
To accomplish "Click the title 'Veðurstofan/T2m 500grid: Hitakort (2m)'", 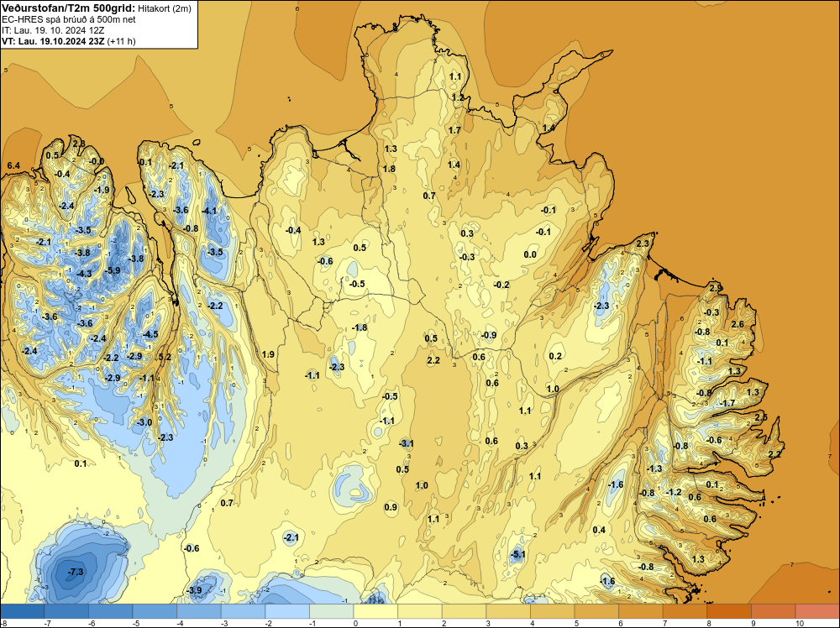I will click(96, 8).
